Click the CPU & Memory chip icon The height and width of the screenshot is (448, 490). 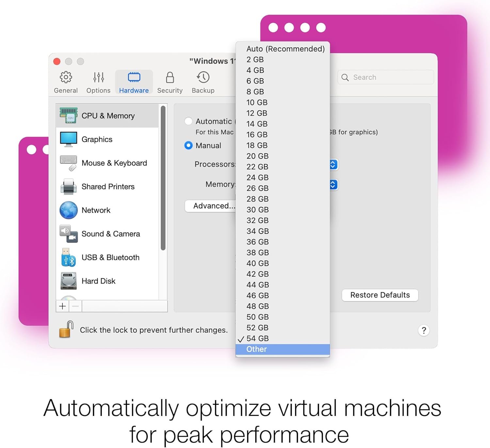click(69, 116)
